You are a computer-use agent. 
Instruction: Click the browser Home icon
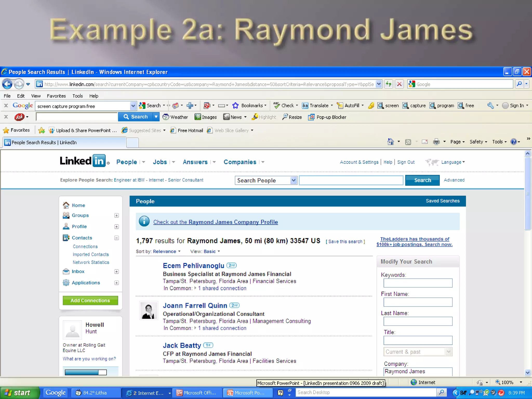pos(390,141)
